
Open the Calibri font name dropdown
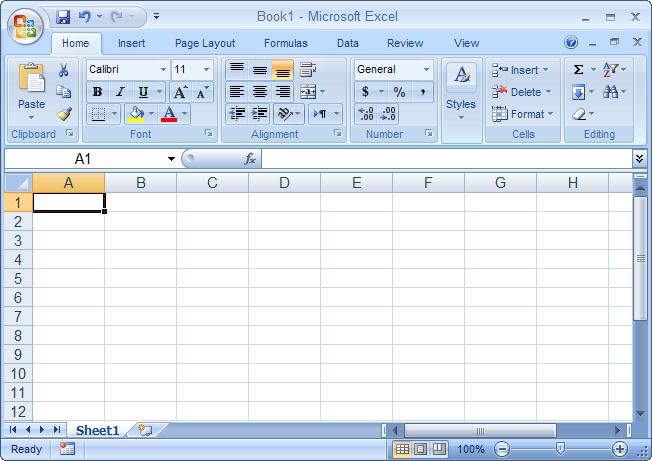point(163,69)
